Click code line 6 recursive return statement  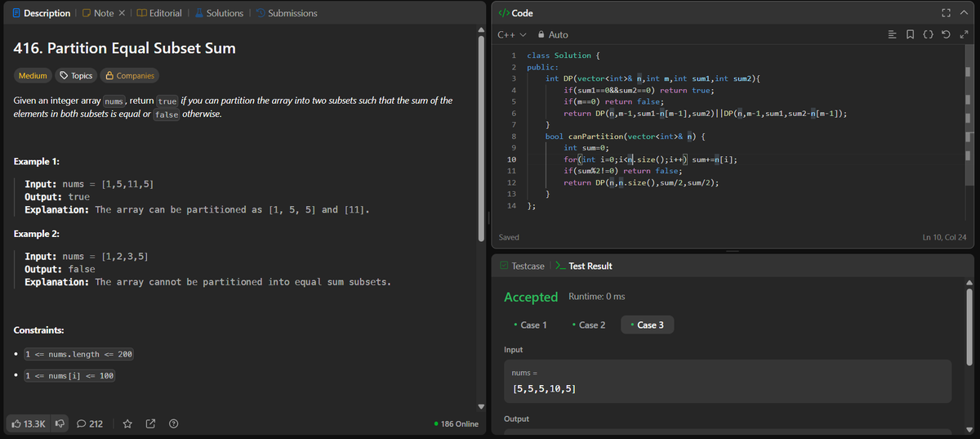pyautogui.click(x=705, y=113)
